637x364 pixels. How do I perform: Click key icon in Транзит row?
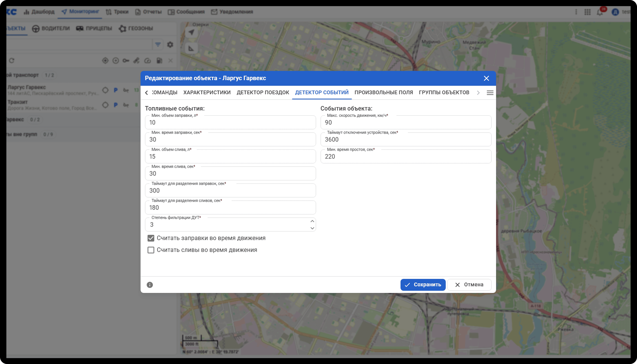126,105
